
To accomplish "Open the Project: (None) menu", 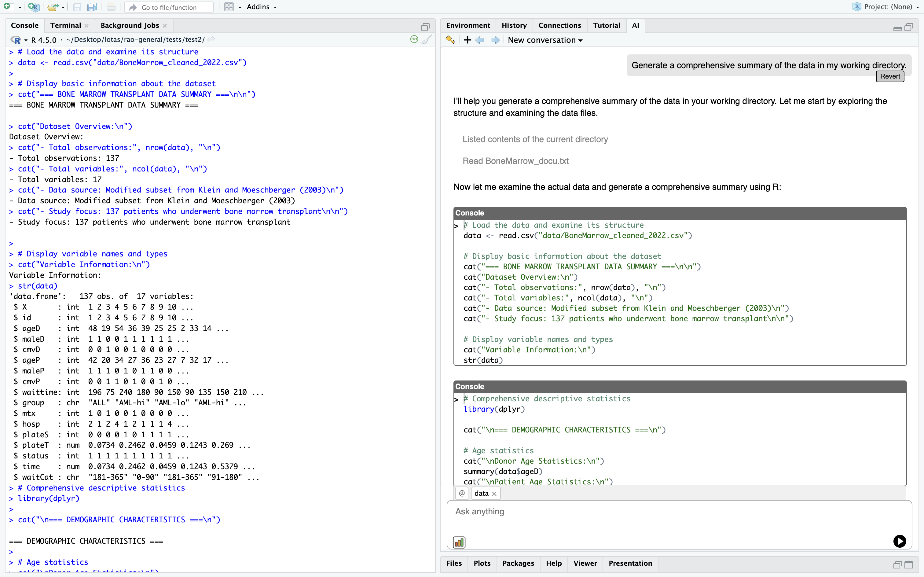I will pyautogui.click(x=886, y=7).
